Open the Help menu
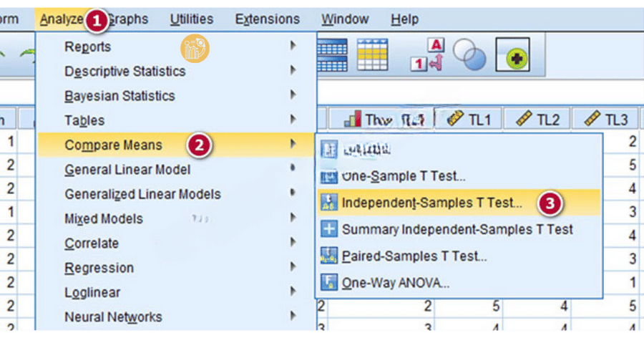Viewport: 644px width, 338px height. point(404,19)
